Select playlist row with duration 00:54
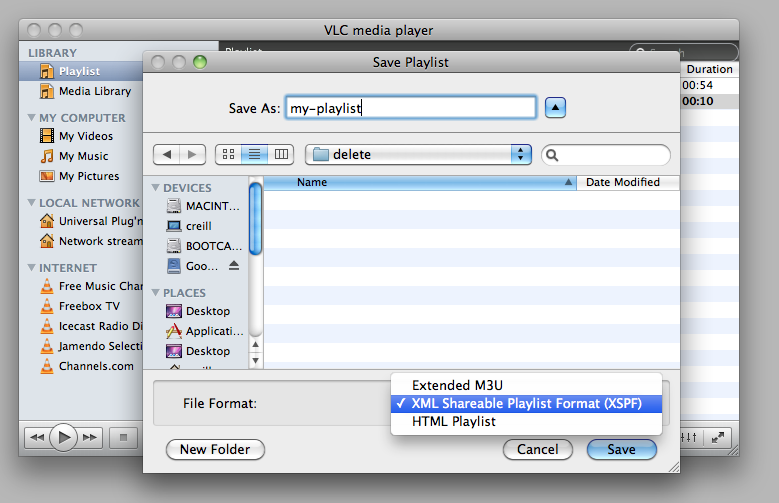The width and height of the screenshot is (779, 503). (709, 85)
